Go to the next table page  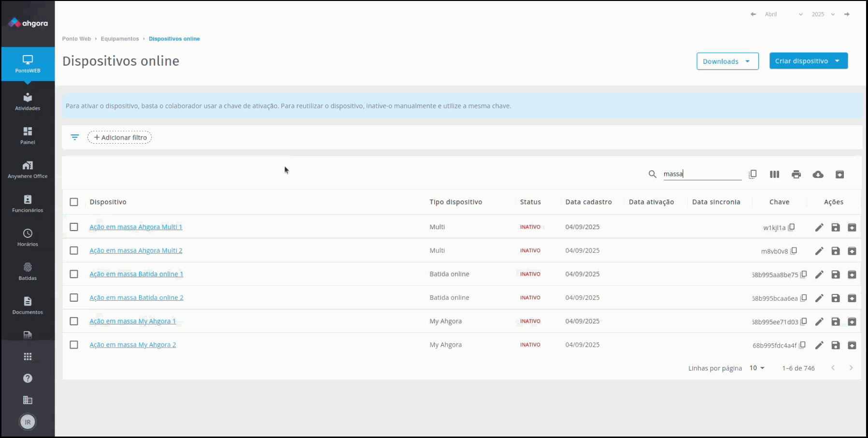click(851, 368)
